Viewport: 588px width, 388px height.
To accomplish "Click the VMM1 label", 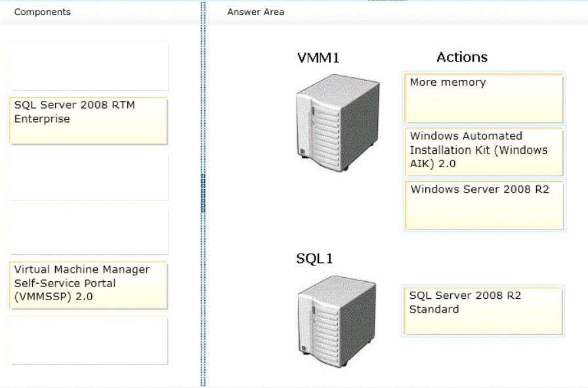I will 318,58.
